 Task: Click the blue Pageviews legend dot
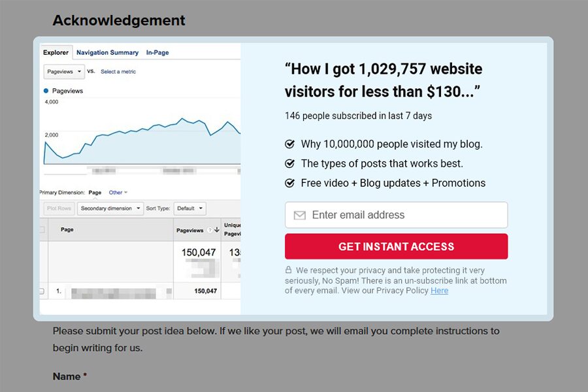click(x=46, y=91)
